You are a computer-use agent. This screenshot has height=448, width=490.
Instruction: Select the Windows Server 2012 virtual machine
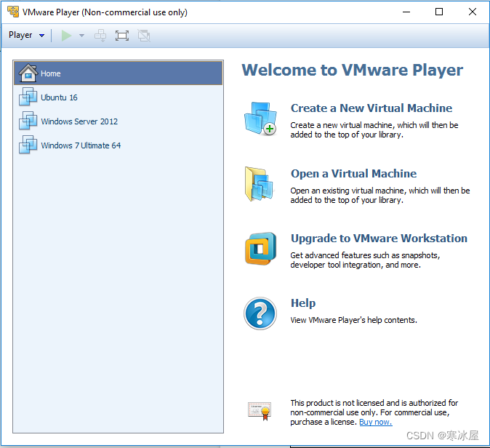[118, 121]
